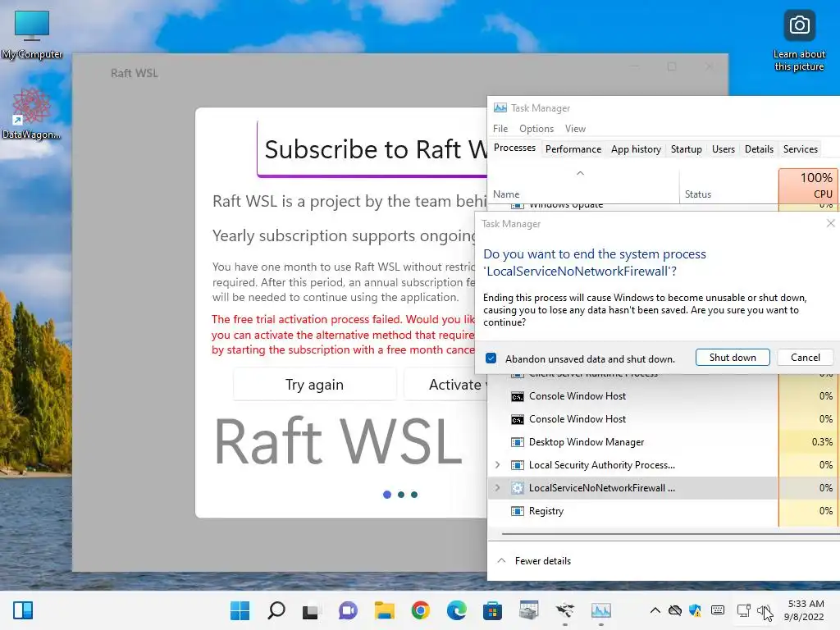Image resolution: width=840 pixels, height=630 pixels.
Task: Sort processes by Status column
Action: 728,186
